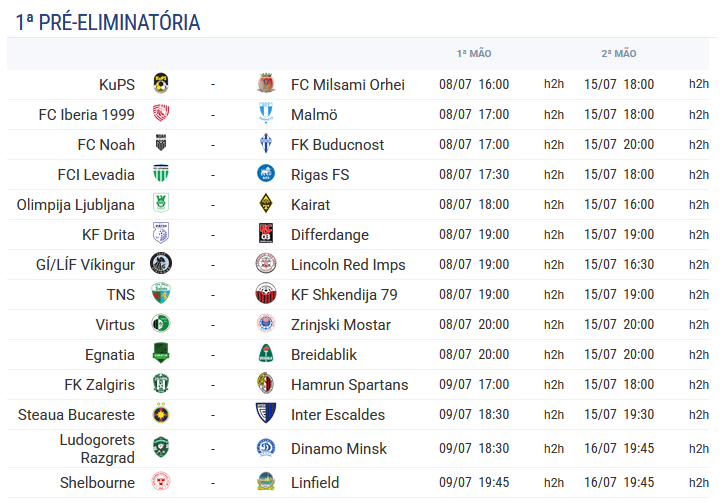Screen dimensions: 725x503
Task: Open the Lincoln Red Imps team link
Action: tap(348, 265)
